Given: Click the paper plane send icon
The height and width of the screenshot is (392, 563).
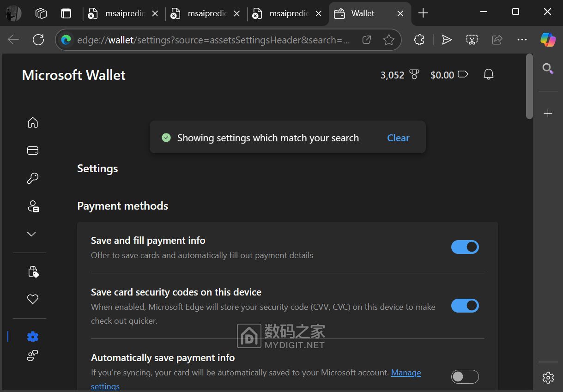Looking at the screenshot, I should coord(447,40).
